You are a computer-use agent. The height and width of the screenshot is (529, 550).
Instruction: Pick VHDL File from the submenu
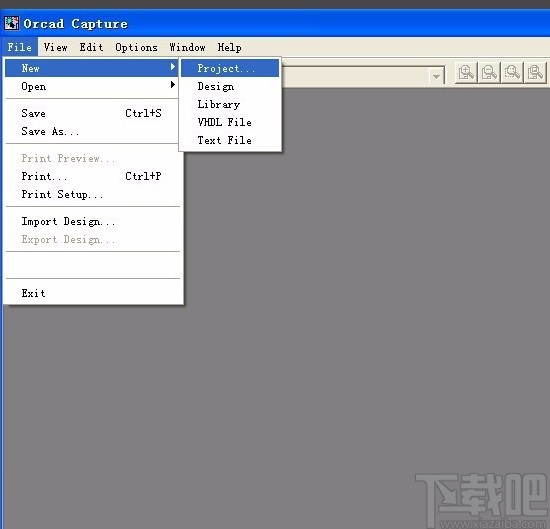230,122
